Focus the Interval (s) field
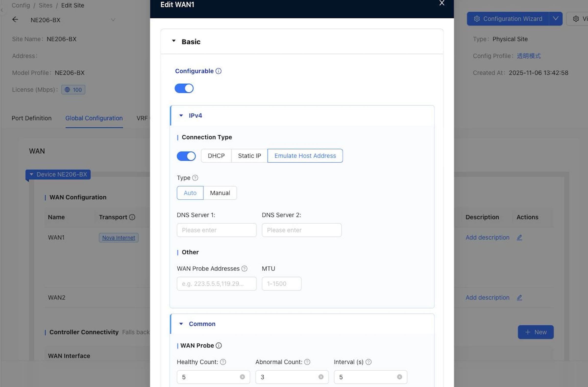 pos(371,377)
